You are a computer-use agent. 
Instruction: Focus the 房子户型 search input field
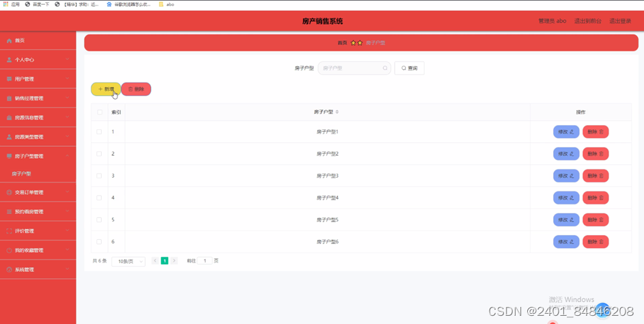tap(354, 68)
